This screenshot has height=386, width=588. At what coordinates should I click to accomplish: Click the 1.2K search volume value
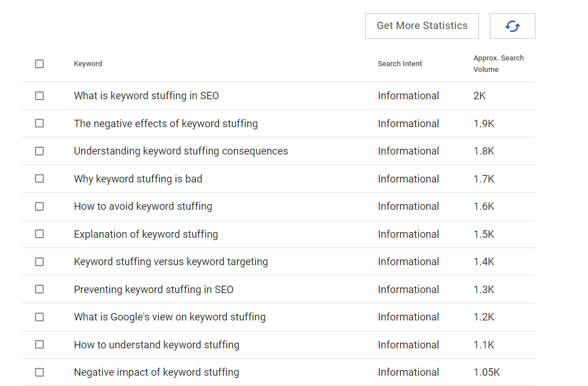(x=484, y=317)
